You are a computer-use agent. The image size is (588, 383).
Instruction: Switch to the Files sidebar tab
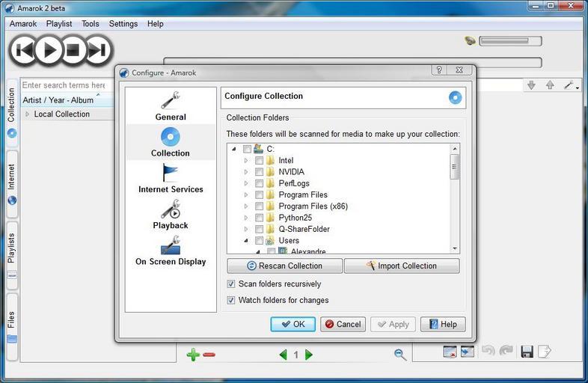tap(12, 326)
